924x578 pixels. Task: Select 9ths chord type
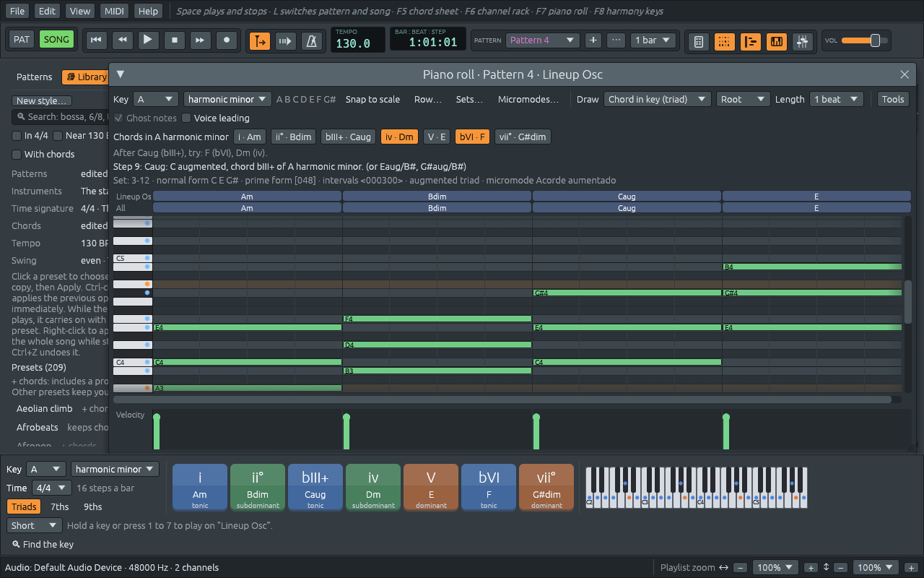click(x=93, y=506)
